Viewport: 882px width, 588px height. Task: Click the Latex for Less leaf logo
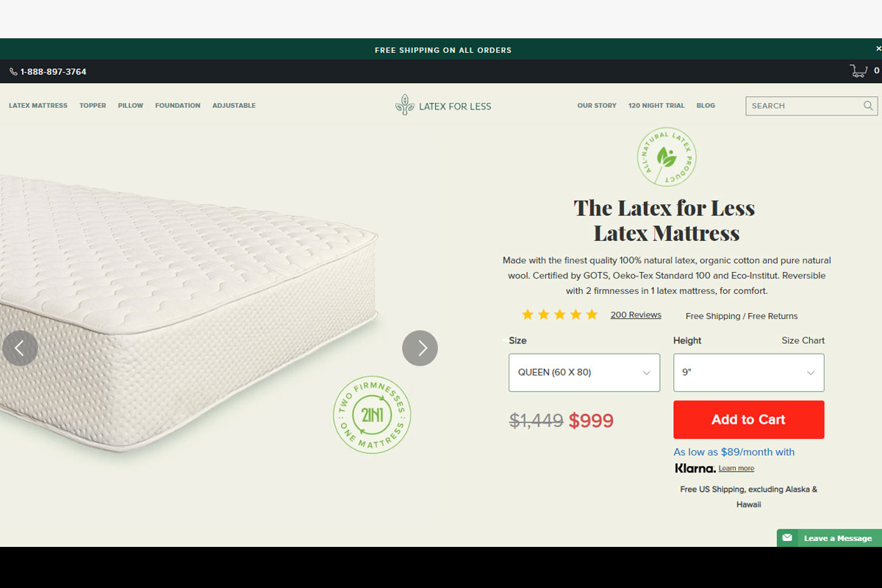[406, 105]
